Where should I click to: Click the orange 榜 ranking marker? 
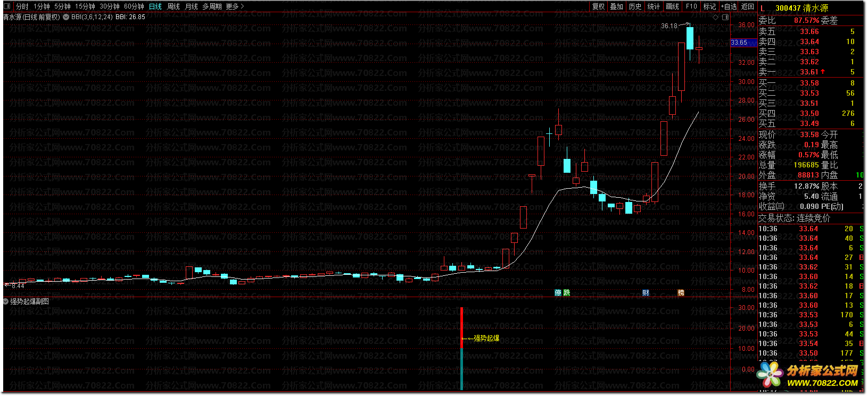(681, 293)
